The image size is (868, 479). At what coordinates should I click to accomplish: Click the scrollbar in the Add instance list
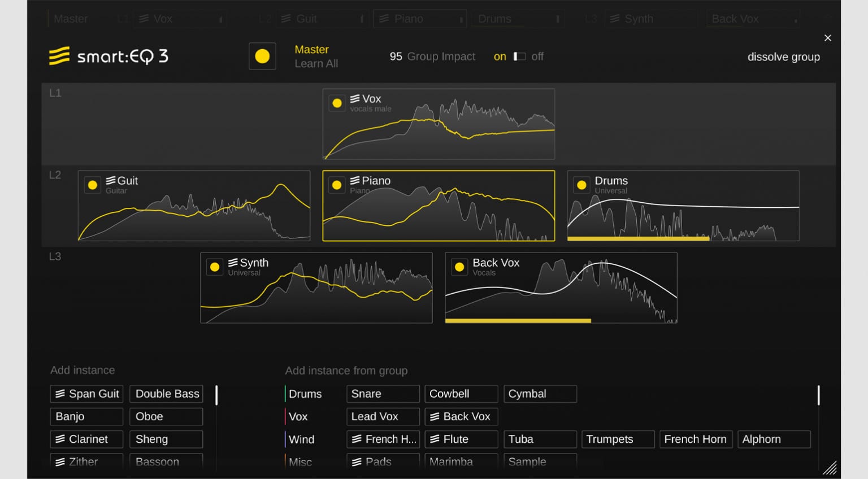tap(216, 395)
